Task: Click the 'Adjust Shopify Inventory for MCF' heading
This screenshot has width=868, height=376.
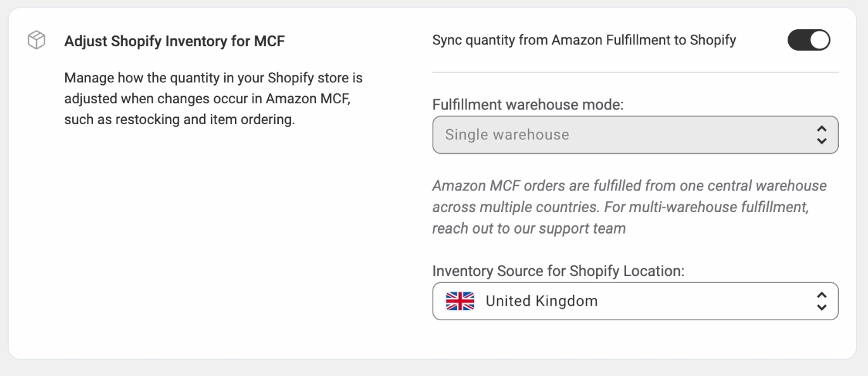Action: tap(174, 42)
